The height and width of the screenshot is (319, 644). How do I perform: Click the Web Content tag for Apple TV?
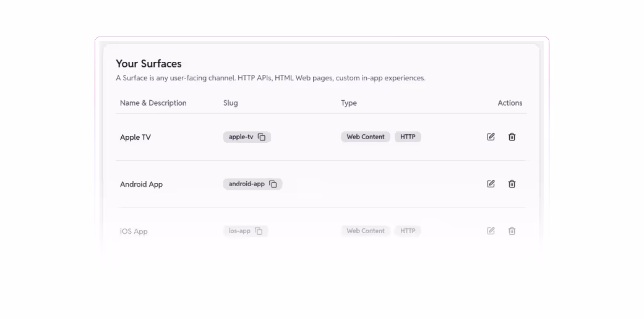[366, 137]
